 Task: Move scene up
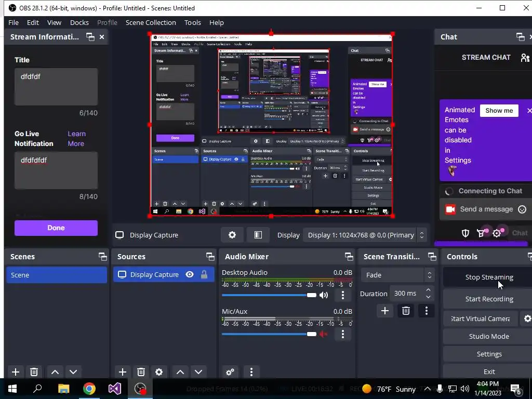click(x=55, y=372)
